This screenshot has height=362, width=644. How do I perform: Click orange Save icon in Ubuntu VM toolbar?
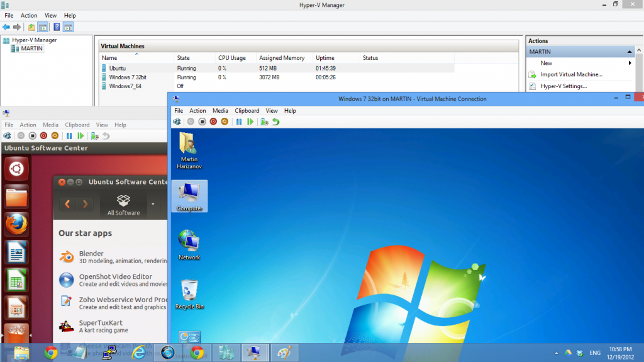55,136
